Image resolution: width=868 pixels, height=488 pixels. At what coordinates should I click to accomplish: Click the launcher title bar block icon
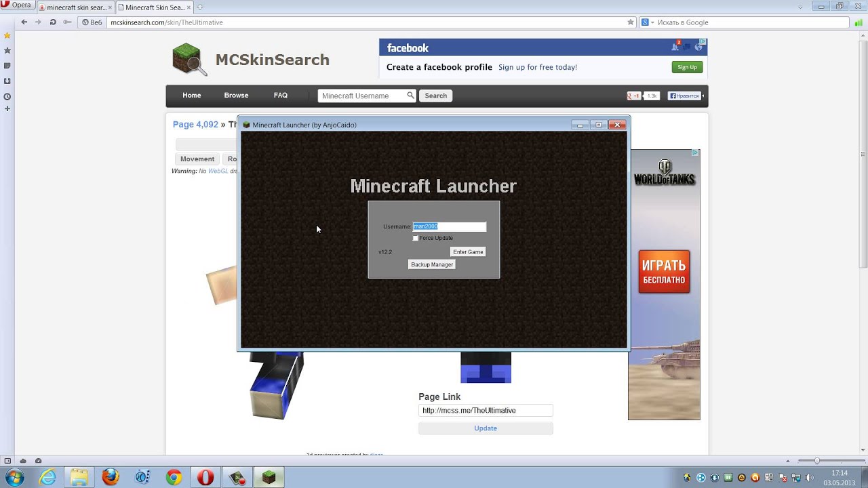point(246,125)
